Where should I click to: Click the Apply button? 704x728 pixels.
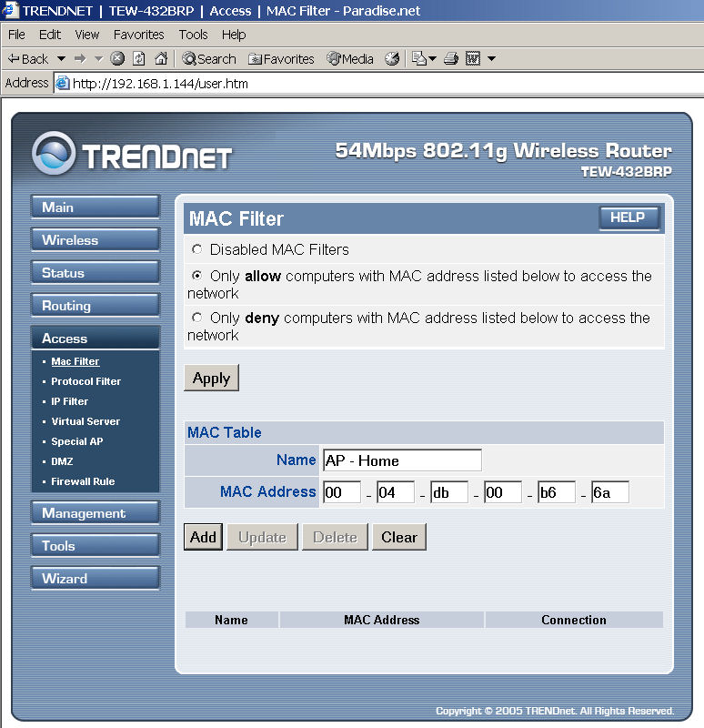click(x=212, y=378)
